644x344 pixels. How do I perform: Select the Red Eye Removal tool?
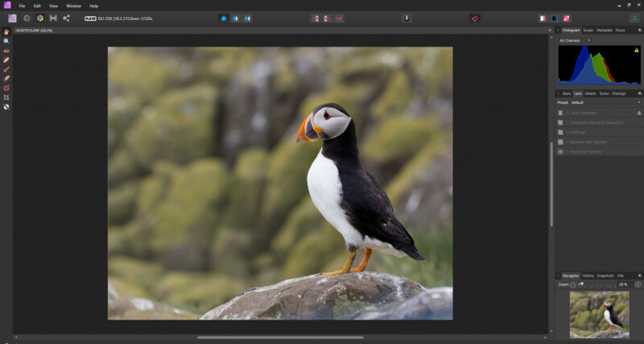tap(6, 50)
